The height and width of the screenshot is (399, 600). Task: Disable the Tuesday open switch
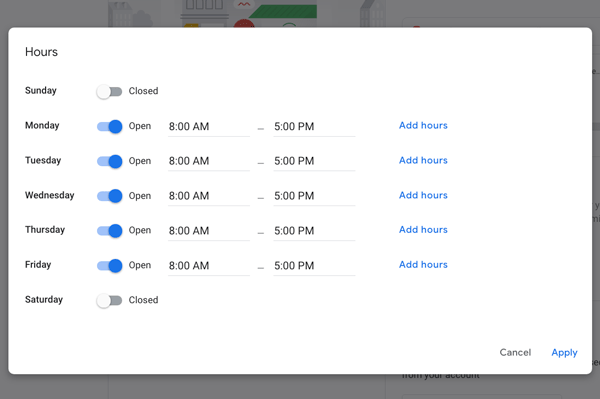(x=109, y=161)
